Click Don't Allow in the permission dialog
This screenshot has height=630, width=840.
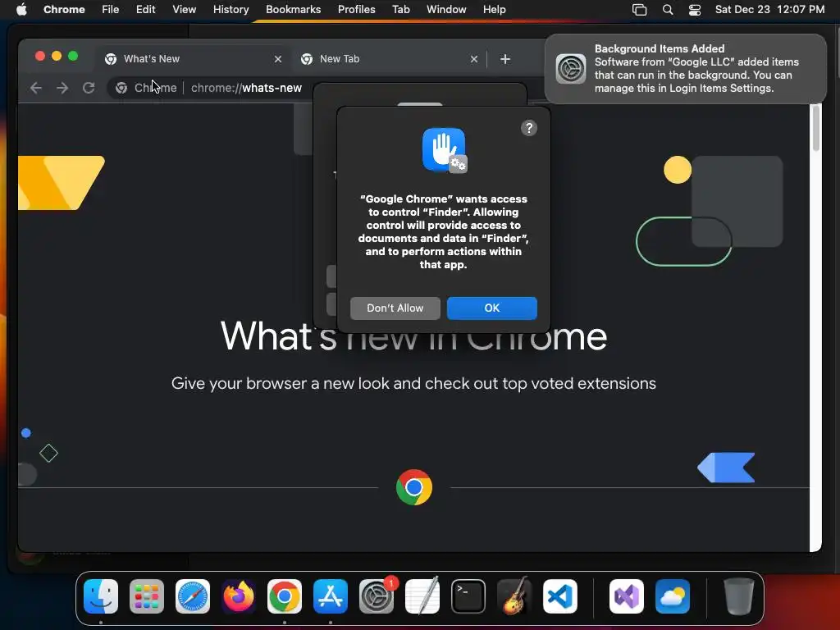(x=395, y=308)
